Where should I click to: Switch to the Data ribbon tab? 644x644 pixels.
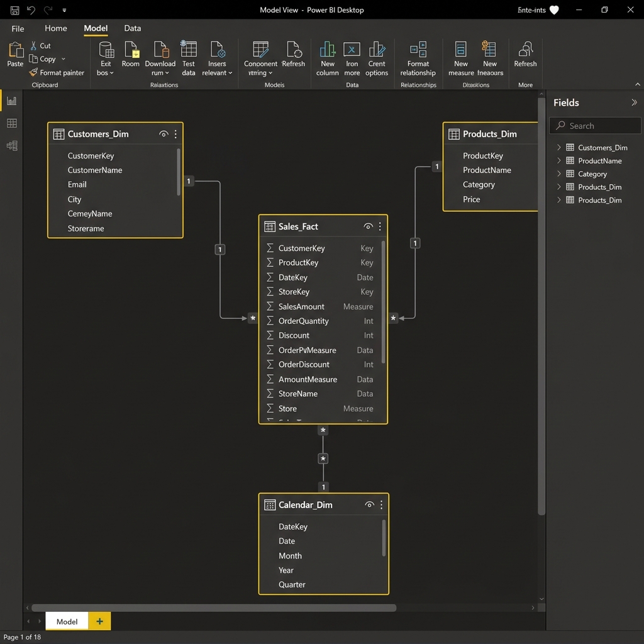(x=133, y=28)
